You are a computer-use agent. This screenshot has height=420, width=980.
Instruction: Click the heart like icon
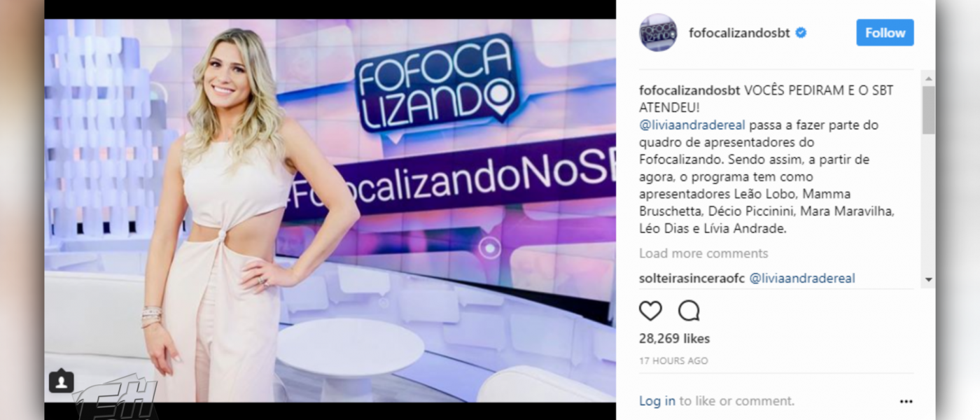pos(650,311)
